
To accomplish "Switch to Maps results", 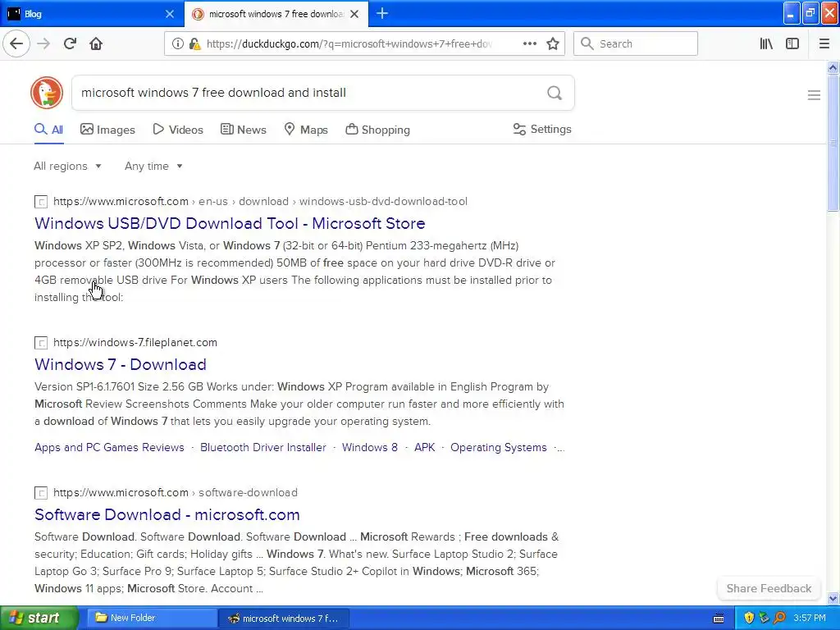I will point(306,130).
